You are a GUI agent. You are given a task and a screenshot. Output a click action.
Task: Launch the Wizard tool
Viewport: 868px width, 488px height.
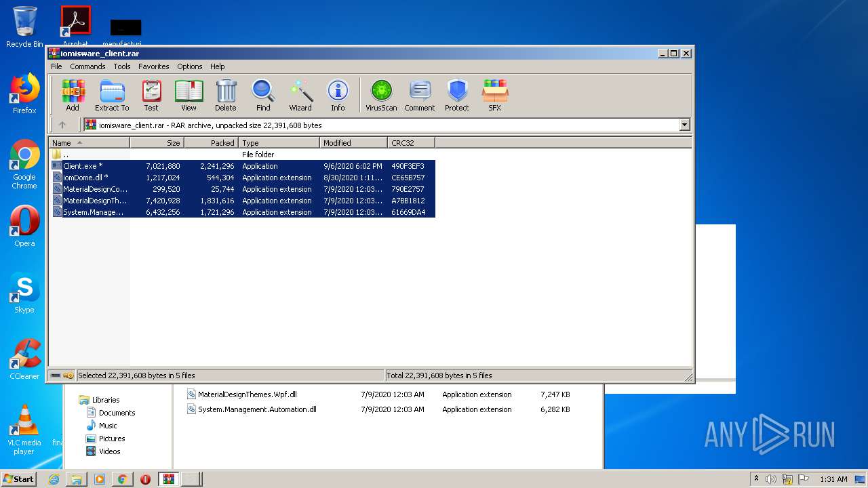[300, 96]
